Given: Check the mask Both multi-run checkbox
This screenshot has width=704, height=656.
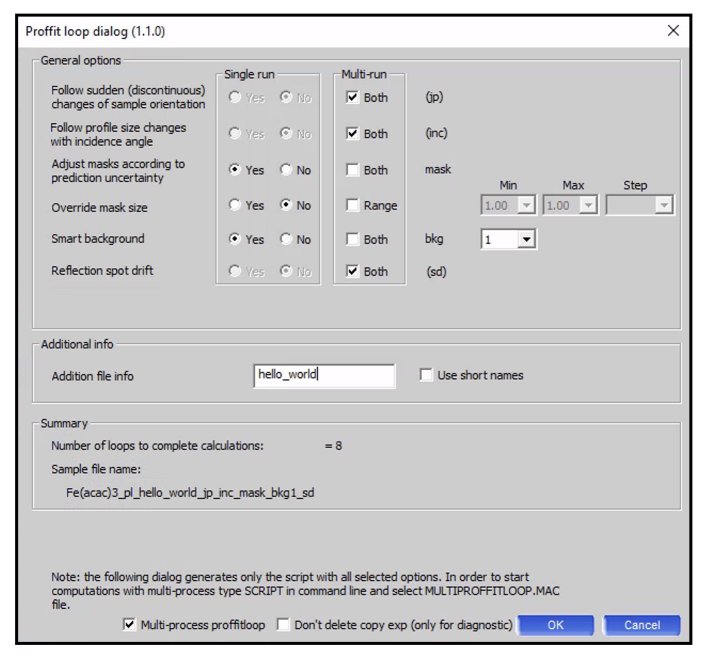Looking at the screenshot, I should tap(352, 170).
